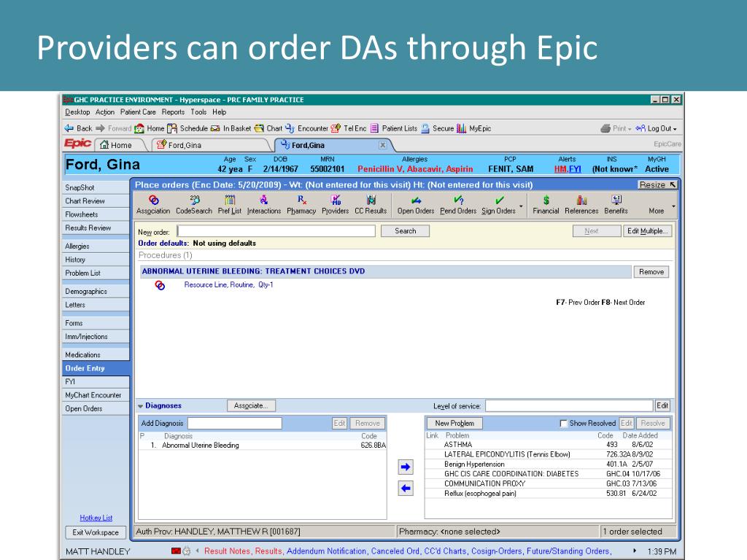
Task: Open MyChart Encounter in sidebar
Action: 96,395
